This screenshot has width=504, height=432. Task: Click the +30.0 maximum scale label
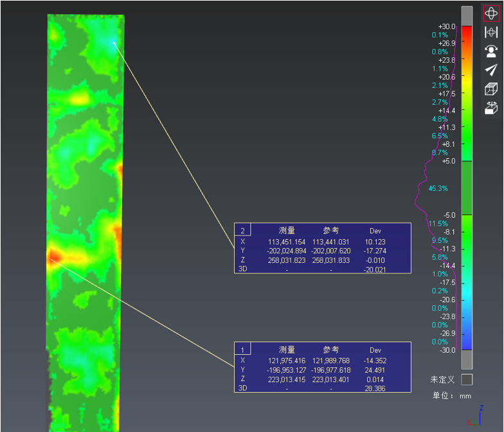pos(447,26)
